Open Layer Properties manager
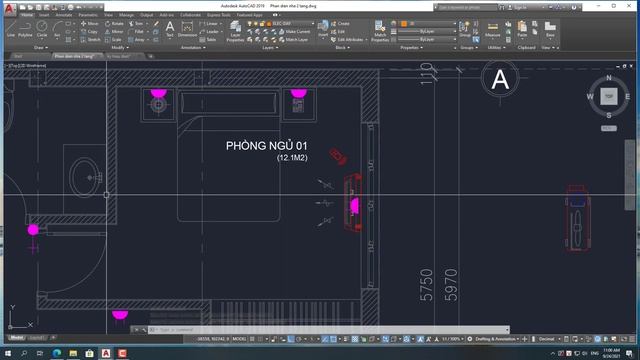Screen dimensions: 640x360 (235, 31)
